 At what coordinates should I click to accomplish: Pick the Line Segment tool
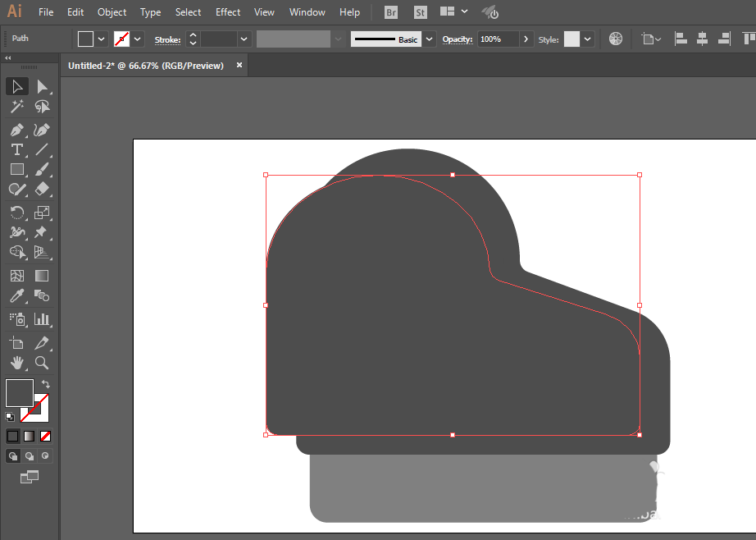pos(42,149)
